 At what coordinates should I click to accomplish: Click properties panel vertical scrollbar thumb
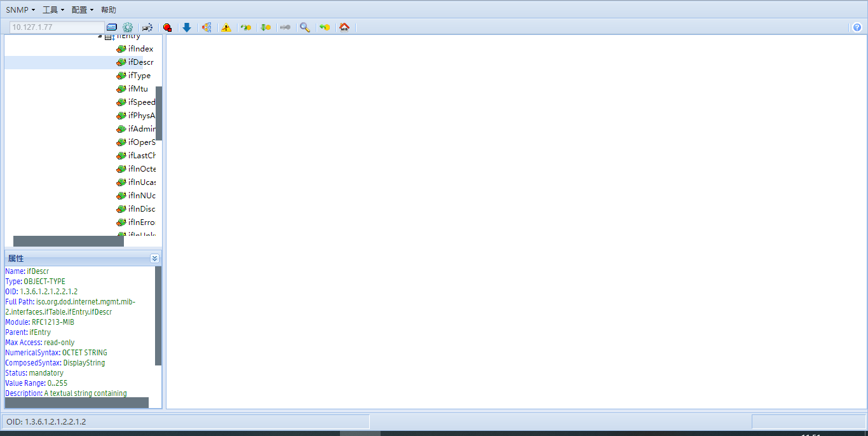(x=158, y=315)
